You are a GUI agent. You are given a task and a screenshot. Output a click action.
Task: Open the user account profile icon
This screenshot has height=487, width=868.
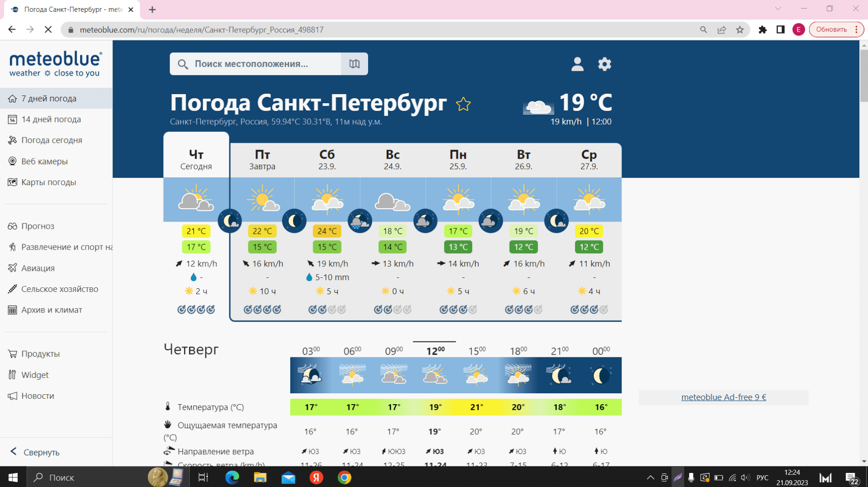pos(577,64)
